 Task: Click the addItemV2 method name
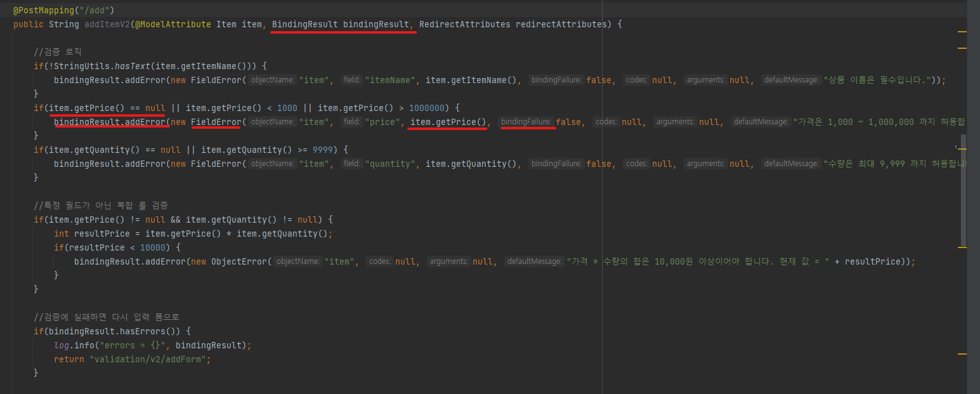pos(107,25)
